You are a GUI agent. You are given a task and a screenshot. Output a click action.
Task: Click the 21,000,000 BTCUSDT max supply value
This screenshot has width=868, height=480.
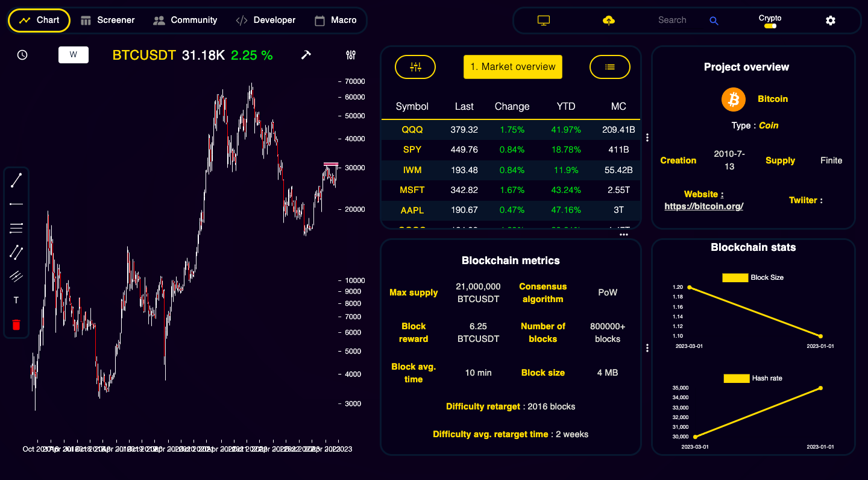coord(479,293)
